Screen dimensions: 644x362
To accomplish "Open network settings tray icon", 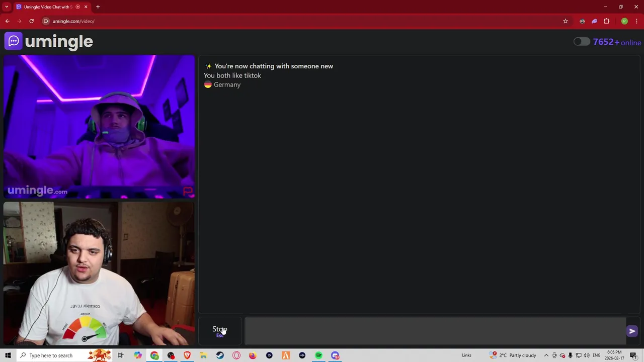I will (x=579, y=355).
